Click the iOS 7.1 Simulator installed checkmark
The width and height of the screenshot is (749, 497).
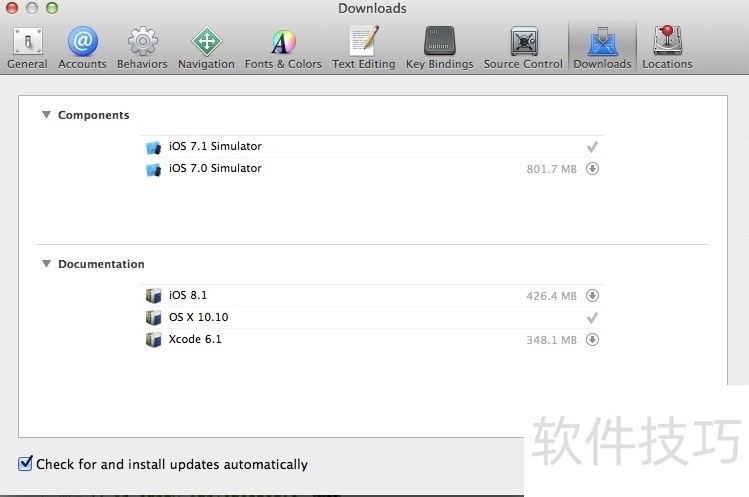click(592, 147)
